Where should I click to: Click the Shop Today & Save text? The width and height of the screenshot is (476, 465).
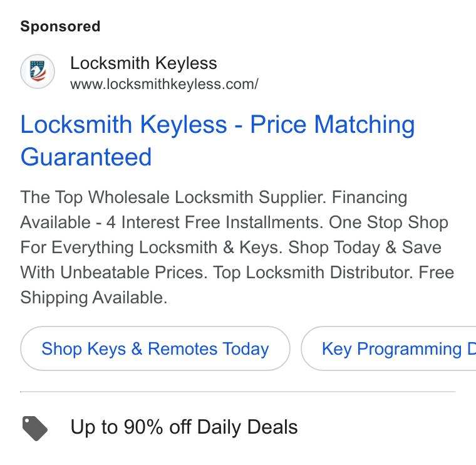(365, 248)
